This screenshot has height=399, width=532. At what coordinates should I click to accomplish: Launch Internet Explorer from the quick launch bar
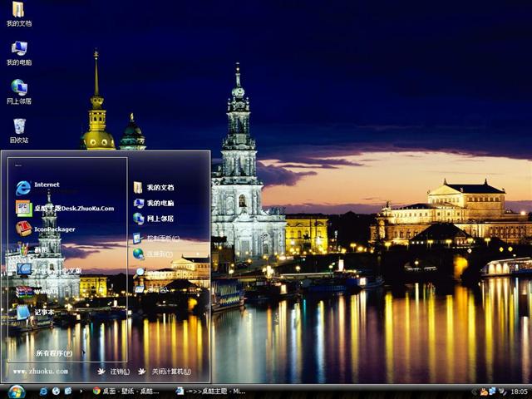[43, 392]
